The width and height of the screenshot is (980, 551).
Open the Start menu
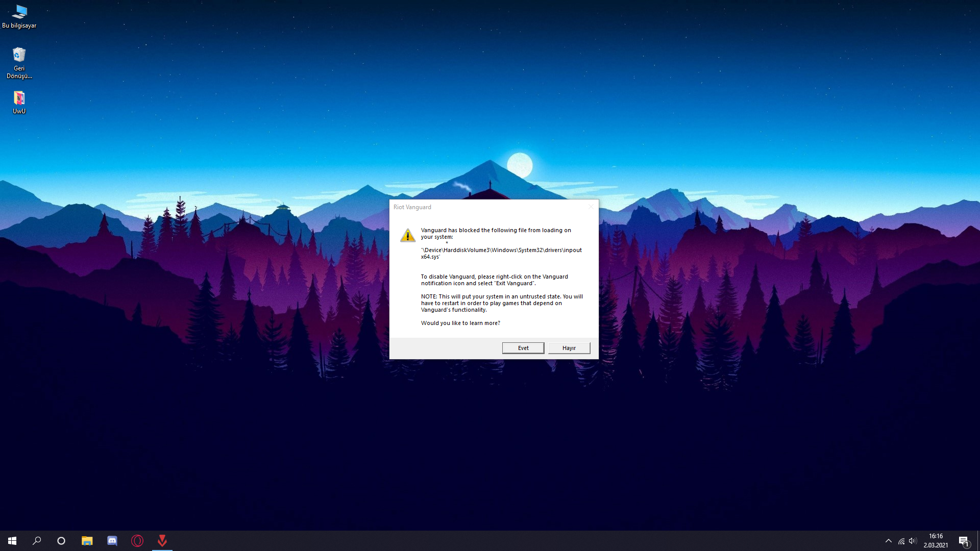point(12,540)
